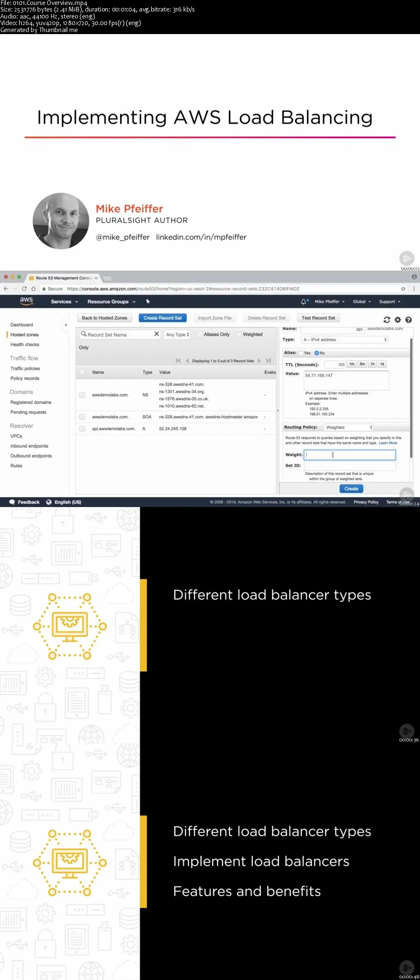The image size is (420, 980).
Task: Set TTL with the 1m button
Action: [352, 364]
